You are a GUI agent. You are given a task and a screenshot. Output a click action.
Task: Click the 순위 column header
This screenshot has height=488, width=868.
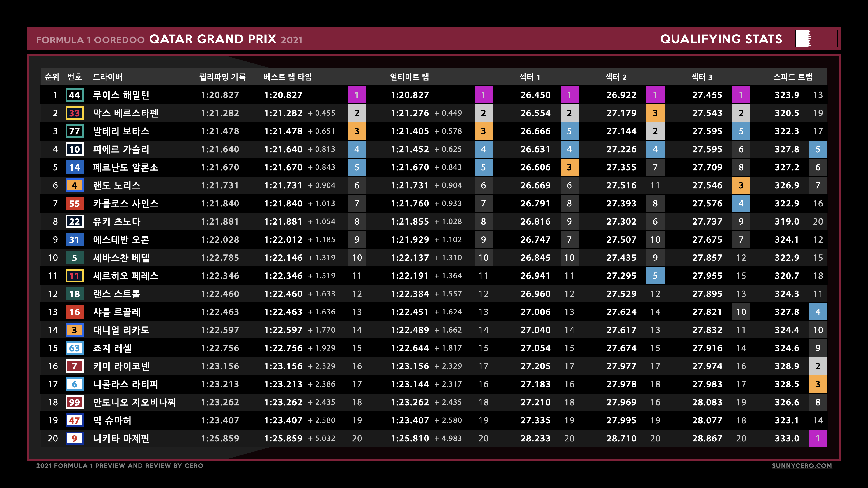52,77
